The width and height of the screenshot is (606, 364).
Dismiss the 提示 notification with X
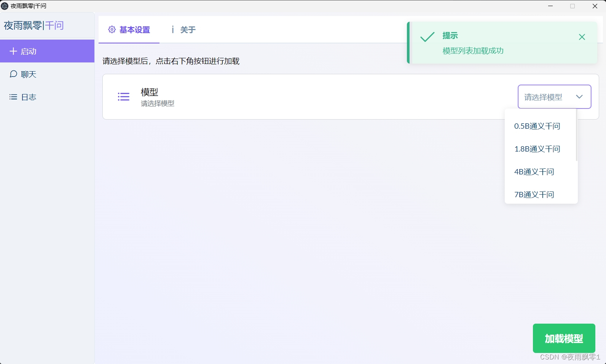point(582,37)
